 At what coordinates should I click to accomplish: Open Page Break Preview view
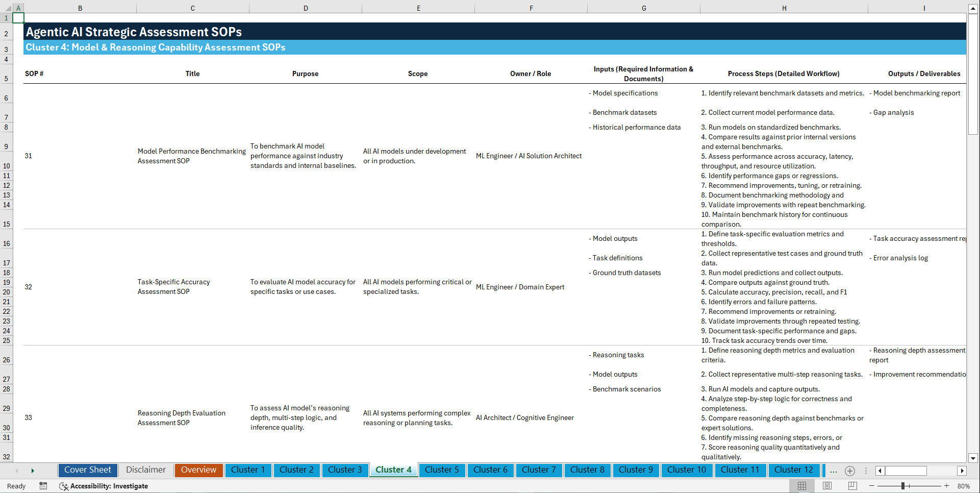(x=851, y=486)
